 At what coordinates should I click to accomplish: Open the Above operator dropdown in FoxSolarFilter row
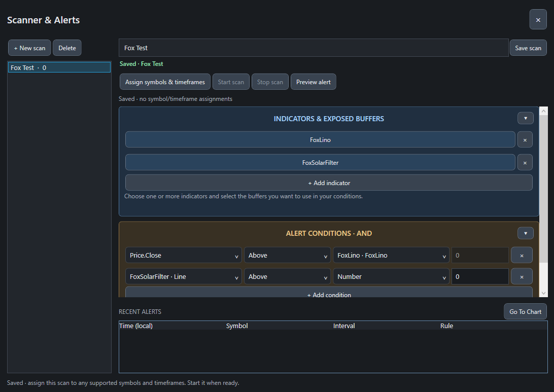click(x=287, y=277)
